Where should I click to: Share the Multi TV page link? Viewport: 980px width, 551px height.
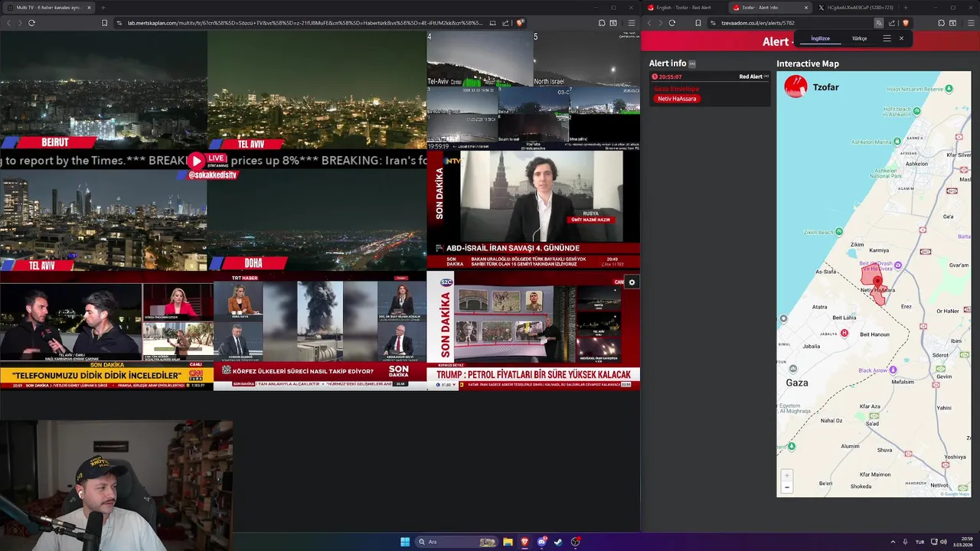click(x=505, y=23)
